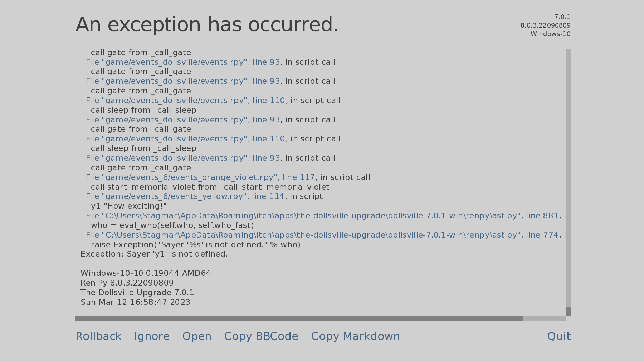Click the horizontal scrollbar track's right end
The height and width of the screenshot is (361, 644).
[x=558, y=319]
